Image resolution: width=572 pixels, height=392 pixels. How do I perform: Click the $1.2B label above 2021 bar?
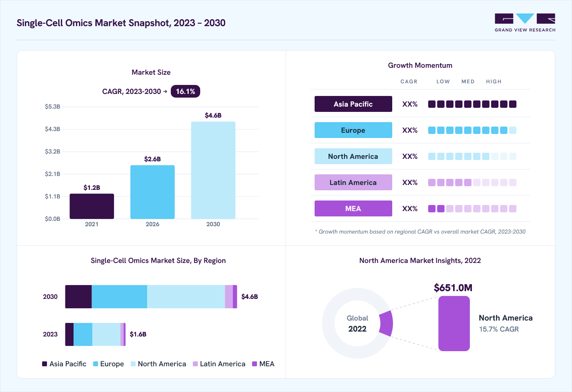click(92, 188)
